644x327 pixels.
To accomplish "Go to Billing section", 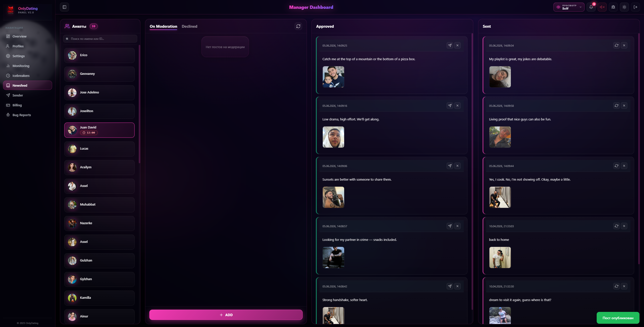I will point(27,105).
